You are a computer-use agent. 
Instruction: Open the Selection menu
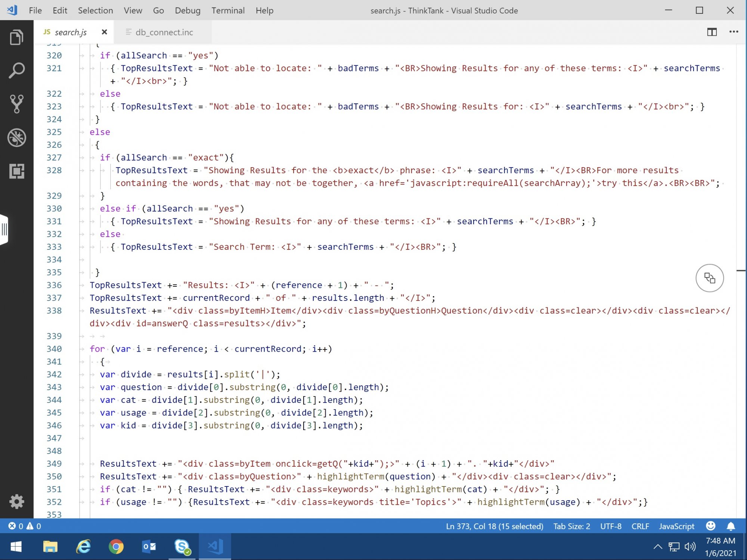(x=95, y=10)
